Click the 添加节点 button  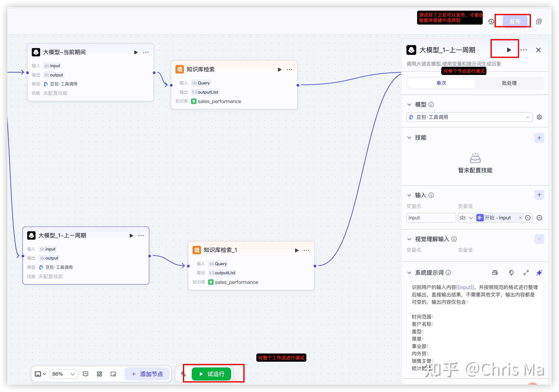pyautogui.click(x=147, y=374)
